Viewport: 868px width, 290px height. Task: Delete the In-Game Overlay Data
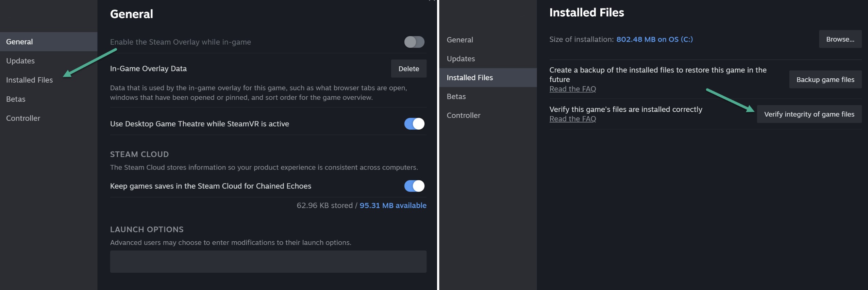pos(408,68)
